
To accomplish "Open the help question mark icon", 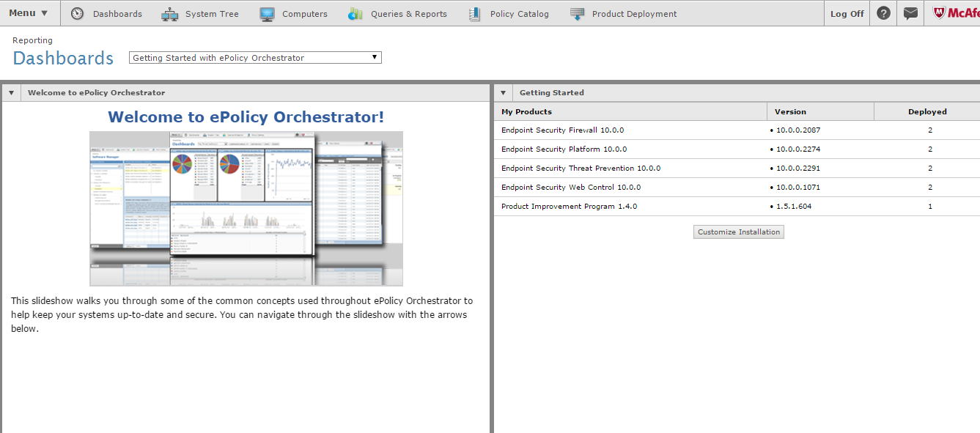I will coord(883,13).
